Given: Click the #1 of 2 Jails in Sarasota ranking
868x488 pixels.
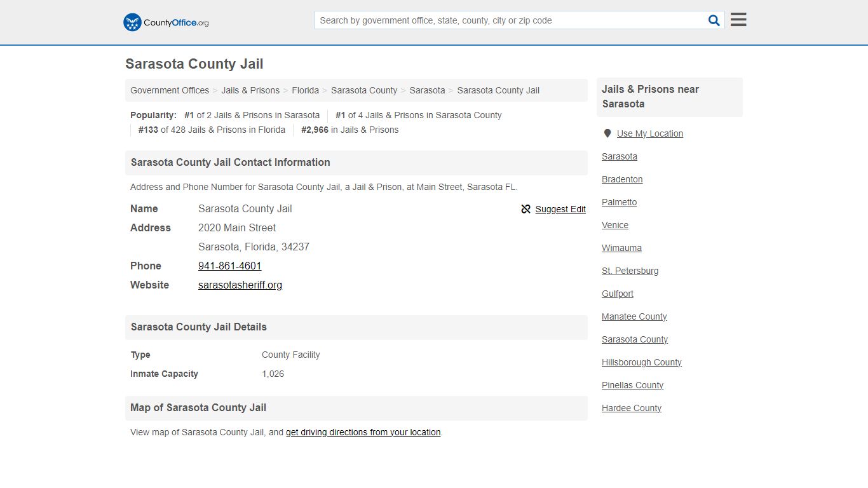Looking at the screenshot, I should 252,115.
